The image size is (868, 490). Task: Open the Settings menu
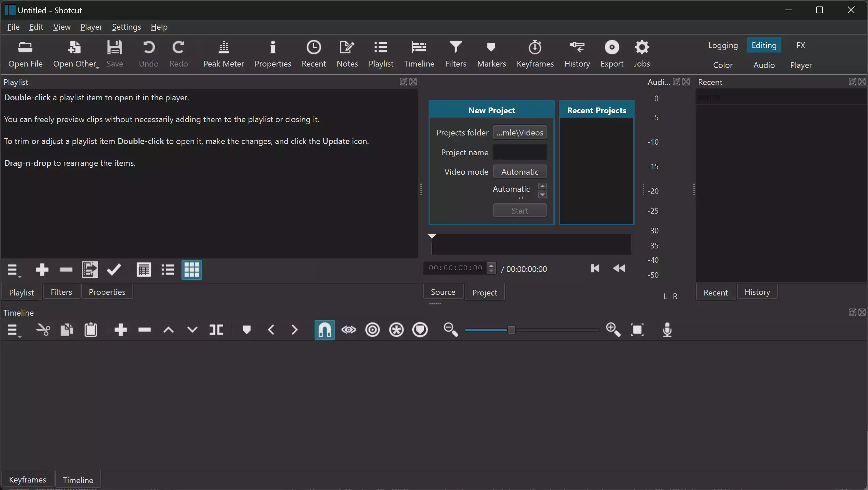tap(126, 27)
